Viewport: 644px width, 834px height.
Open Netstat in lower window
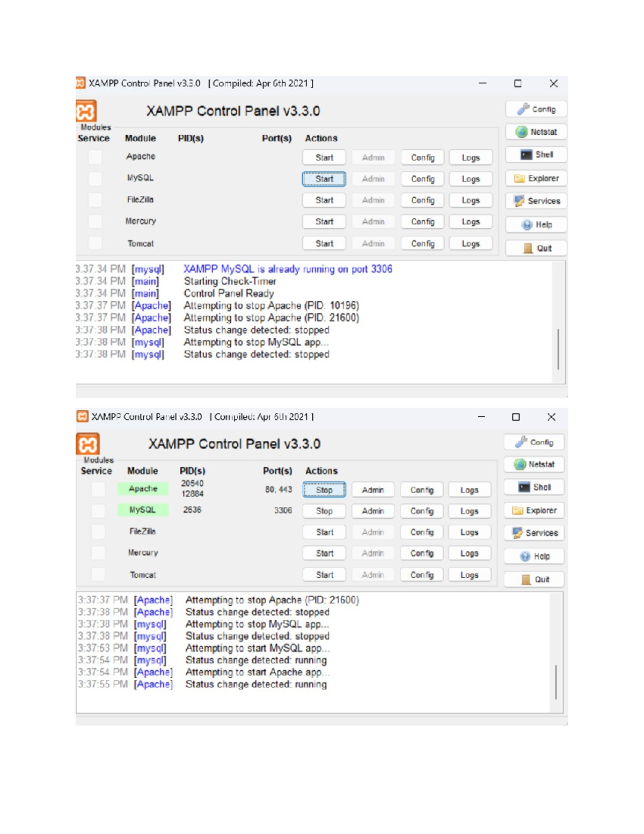[534, 464]
